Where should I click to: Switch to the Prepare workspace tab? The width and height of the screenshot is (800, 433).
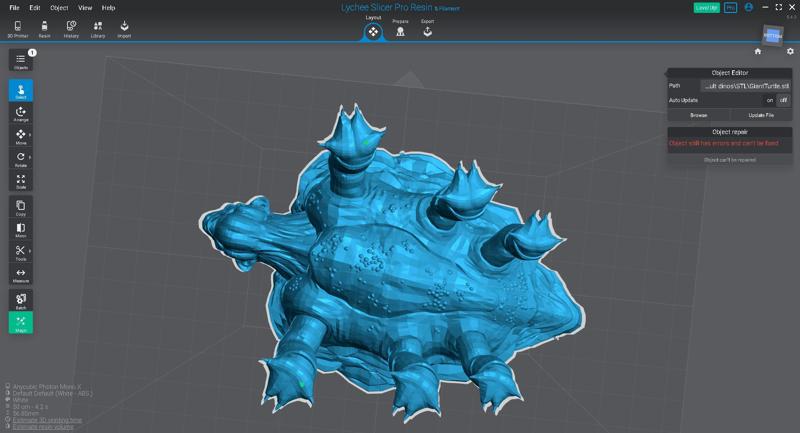pyautogui.click(x=401, y=31)
